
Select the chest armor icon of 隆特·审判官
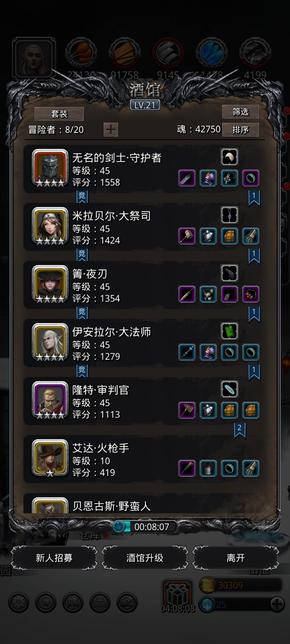coord(208,410)
